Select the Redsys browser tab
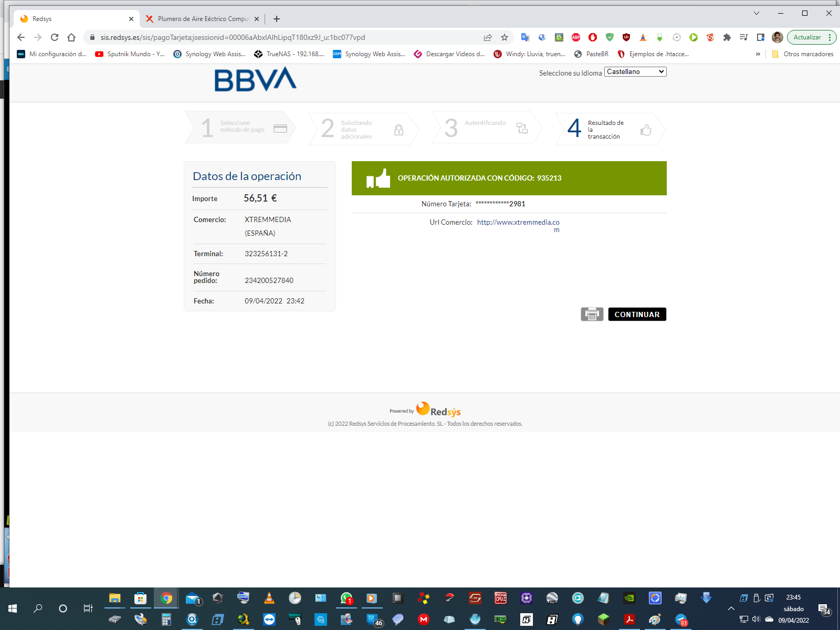The height and width of the screenshot is (630, 840). [73, 19]
